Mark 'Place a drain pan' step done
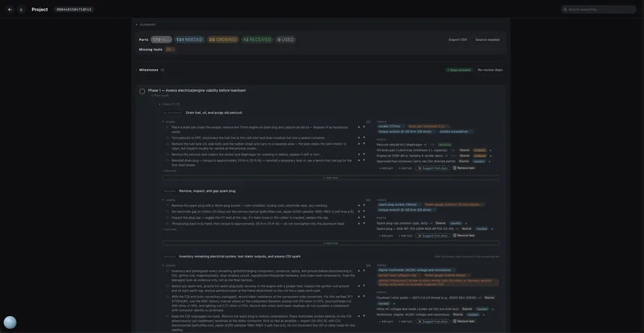Screen dimensions: 644x333 pyautogui.click(x=167, y=127)
